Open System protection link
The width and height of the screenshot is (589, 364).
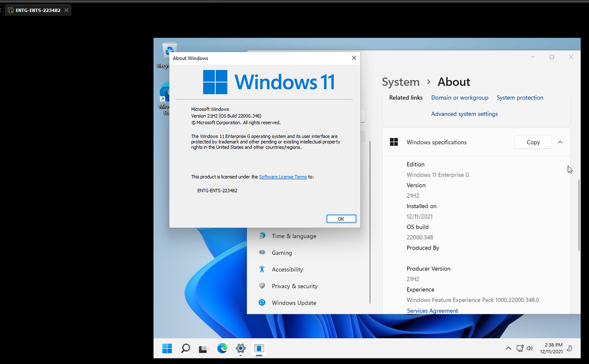520,98
